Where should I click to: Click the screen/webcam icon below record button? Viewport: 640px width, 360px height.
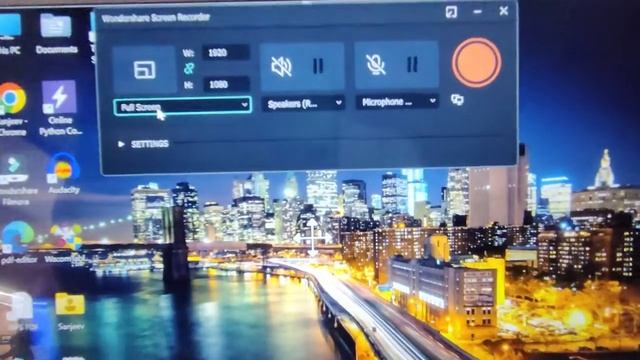[457, 100]
